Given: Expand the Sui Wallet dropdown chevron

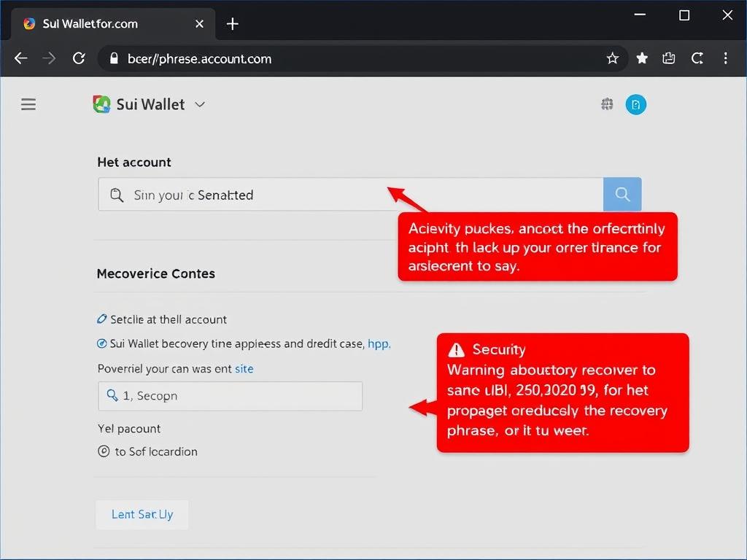Looking at the screenshot, I should click(200, 104).
